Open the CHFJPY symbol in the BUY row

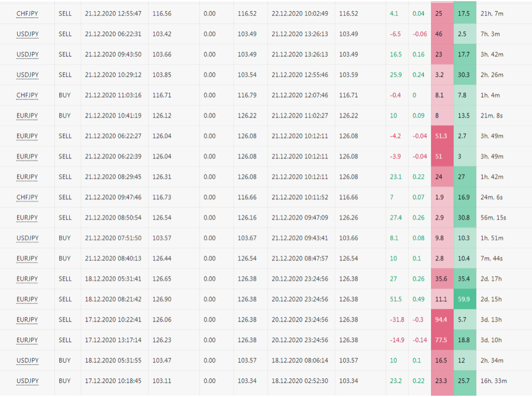[27, 95]
